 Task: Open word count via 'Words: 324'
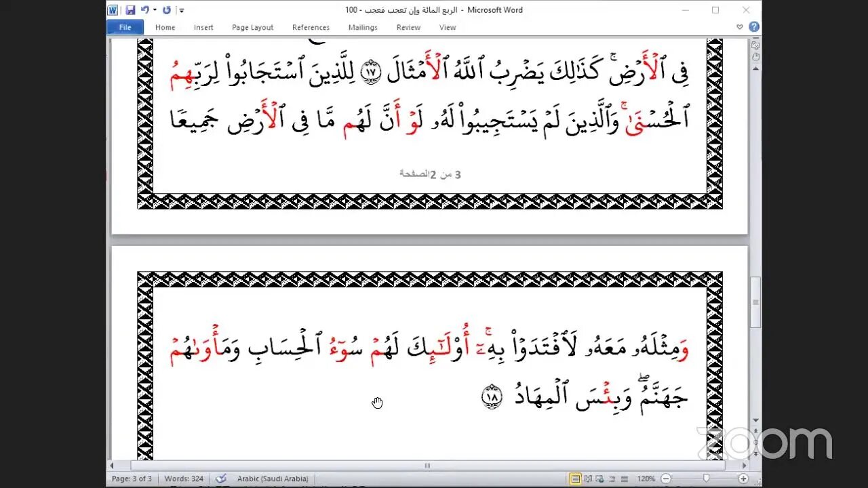[184, 479]
